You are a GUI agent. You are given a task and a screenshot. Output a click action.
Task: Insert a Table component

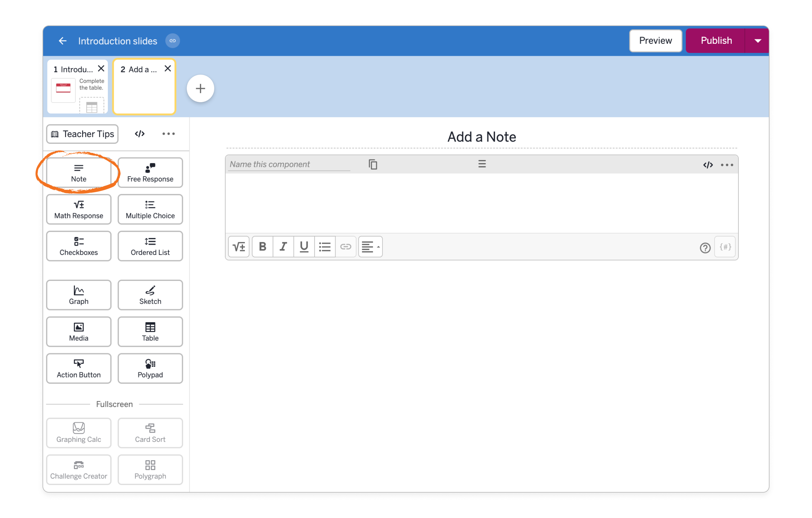click(x=150, y=332)
